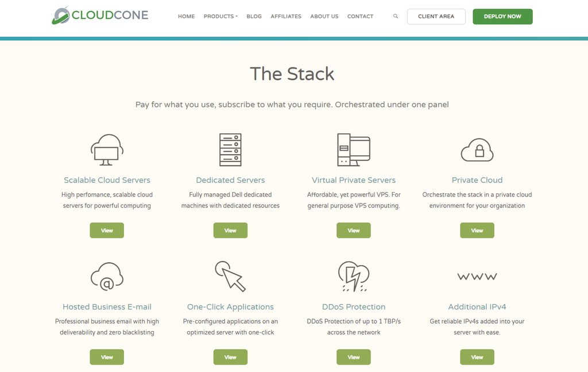The image size is (588, 372).
Task: Click the Additional IPv4 www icon
Action: click(477, 277)
